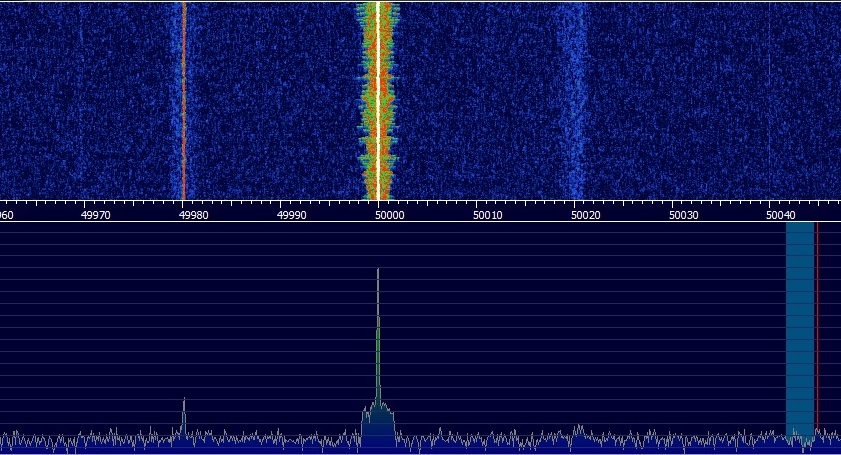This screenshot has width=841, height=455.
Task: Select the blue filter passband in the spectrum
Action: (800, 333)
